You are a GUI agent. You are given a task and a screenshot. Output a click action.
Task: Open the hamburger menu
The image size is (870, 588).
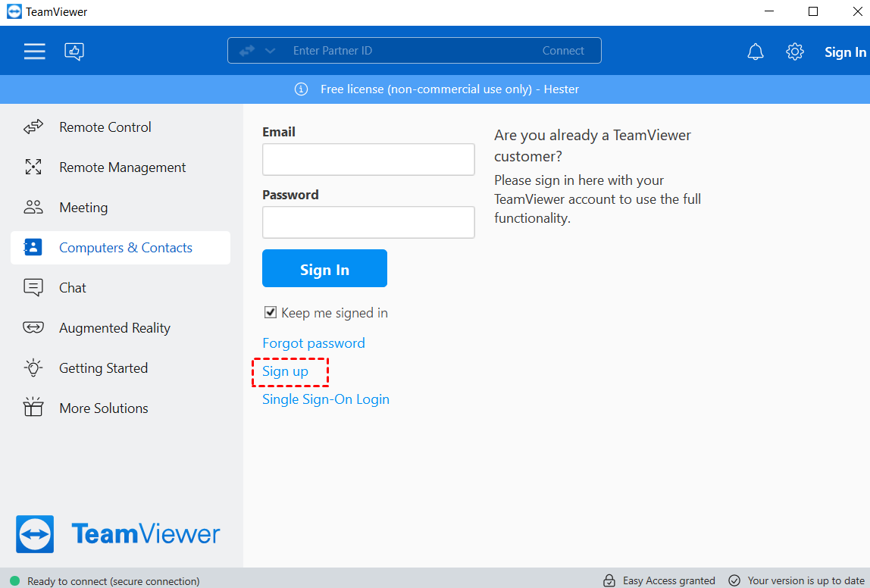[34, 51]
